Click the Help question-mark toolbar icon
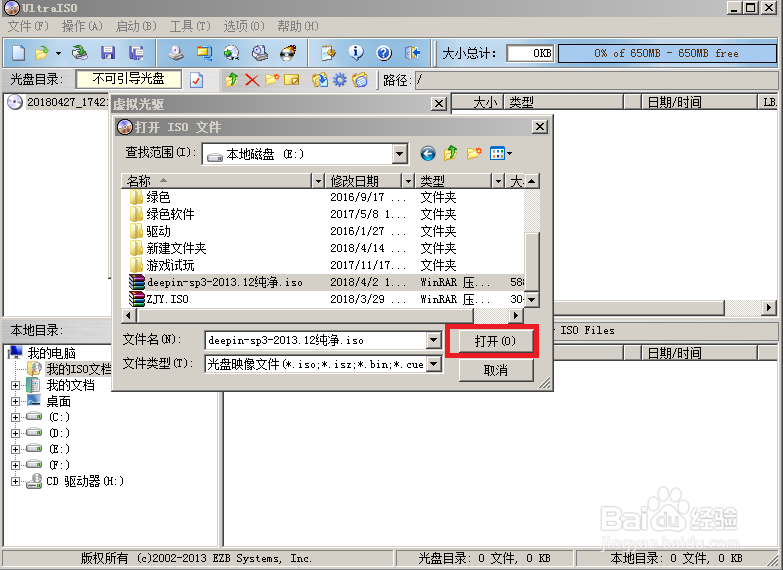783x570 pixels. pyautogui.click(x=384, y=53)
